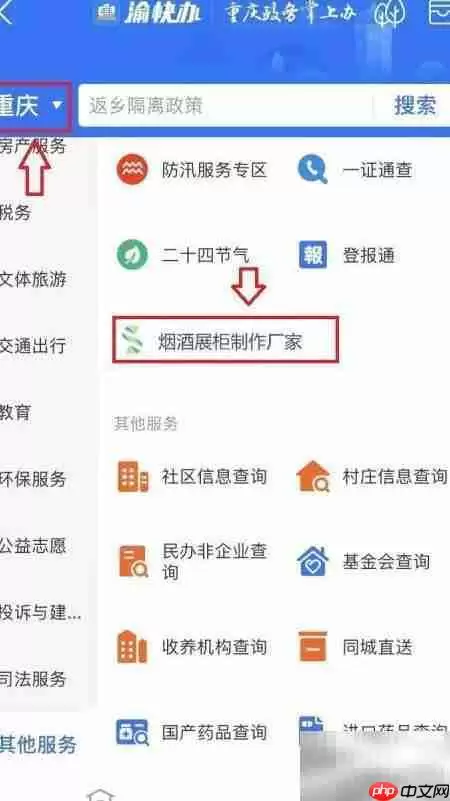This screenshot has width=450, height=801.
Task: Open the 基金会查询 heart house icon
Action: (313, 561)
